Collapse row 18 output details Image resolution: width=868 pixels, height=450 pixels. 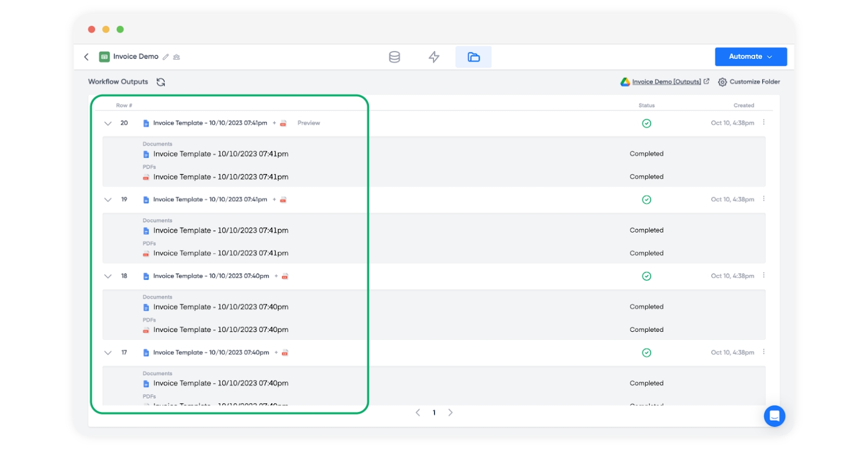point(108,276)
